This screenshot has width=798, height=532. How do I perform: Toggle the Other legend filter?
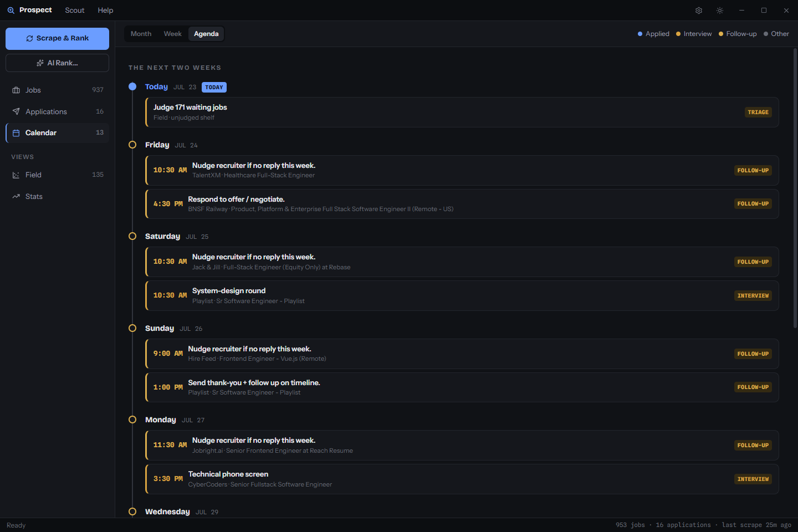[x=776, y=34]
